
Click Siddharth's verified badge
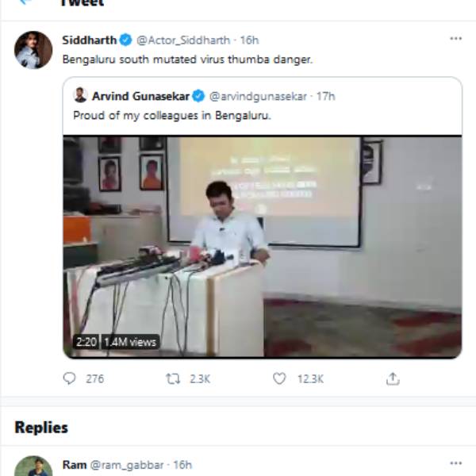click(126, 40)
